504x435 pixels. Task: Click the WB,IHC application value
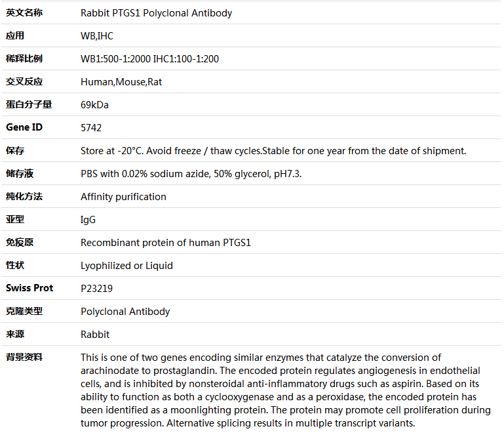(97, 36)
